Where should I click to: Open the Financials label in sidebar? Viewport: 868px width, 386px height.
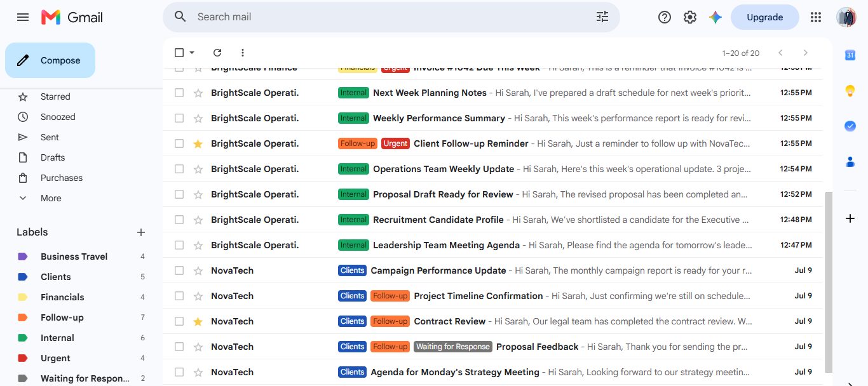tap(62, 297)
